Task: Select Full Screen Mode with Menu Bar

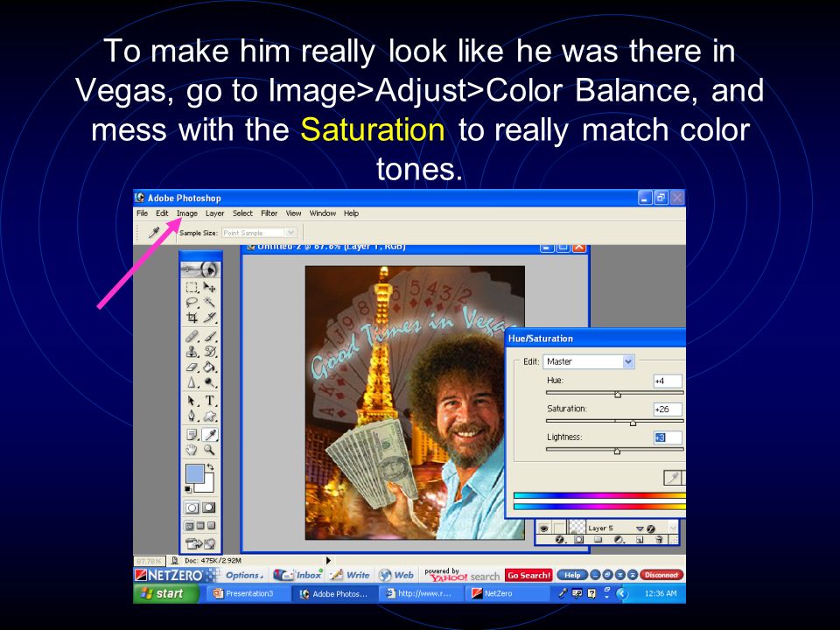Action: [200, 526]
